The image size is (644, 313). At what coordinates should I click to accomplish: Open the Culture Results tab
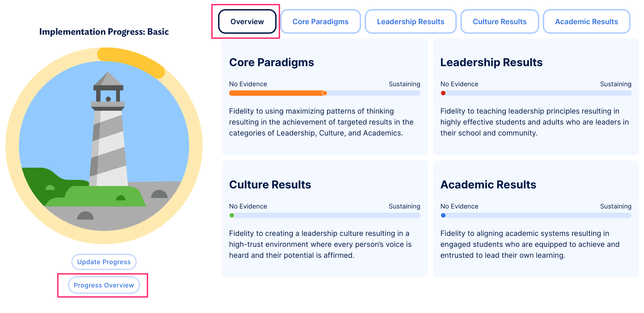pos(499,21)
